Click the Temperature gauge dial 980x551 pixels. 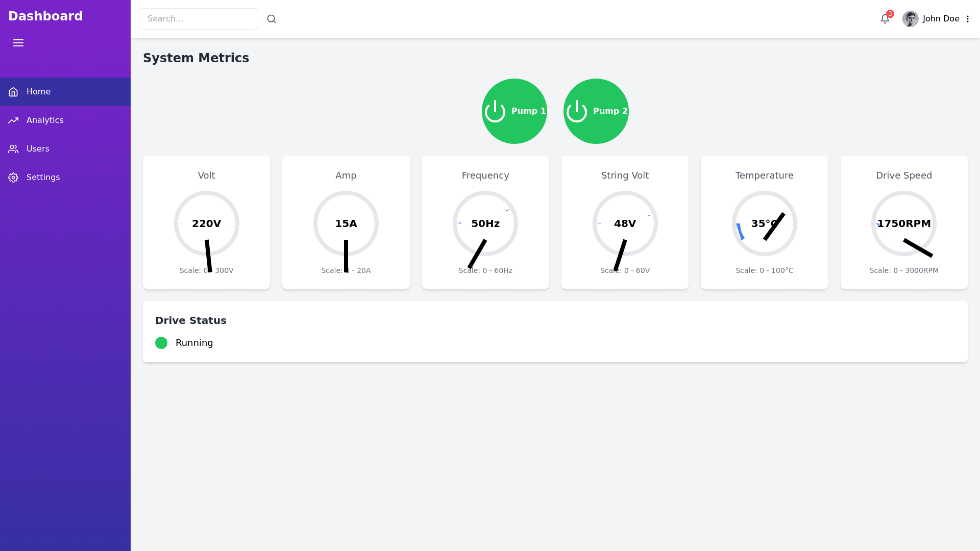coord(764,223)
